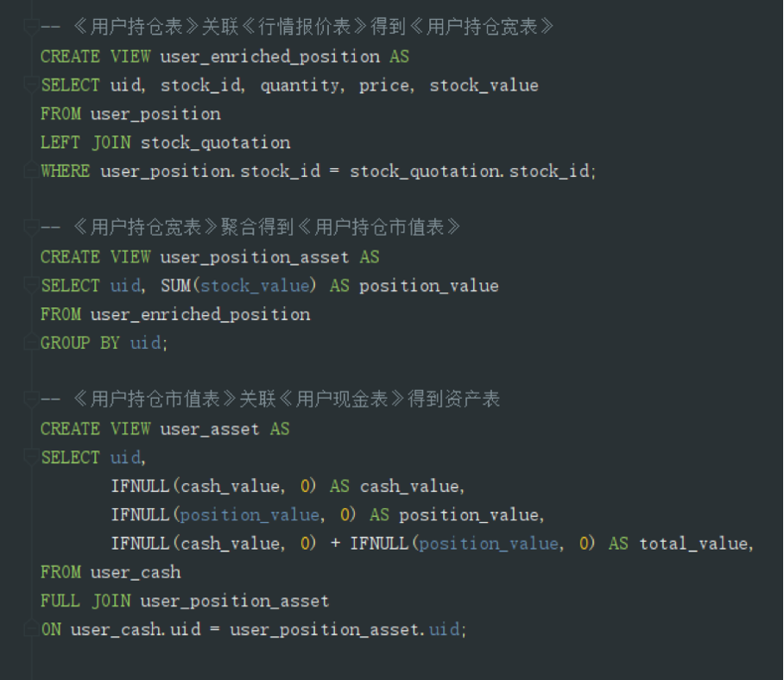This screenshot has height=680, width=784.
Task: Click the user_asset view name
Action: coord(210,429)
